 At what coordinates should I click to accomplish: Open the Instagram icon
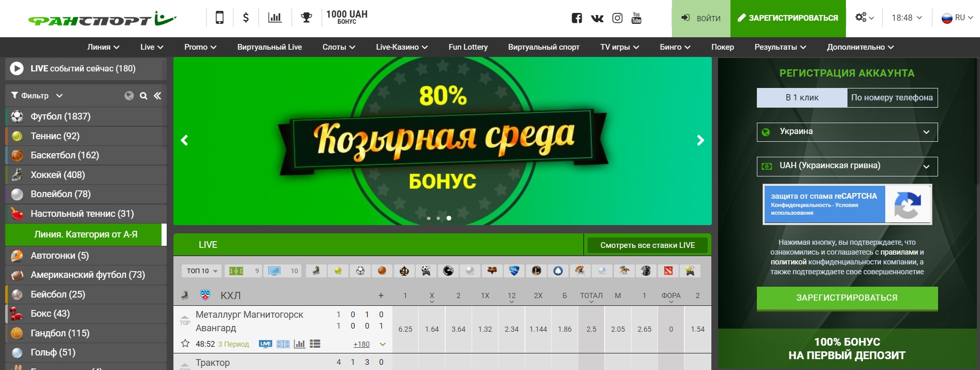pyautogui.click(x=617, y=18)
